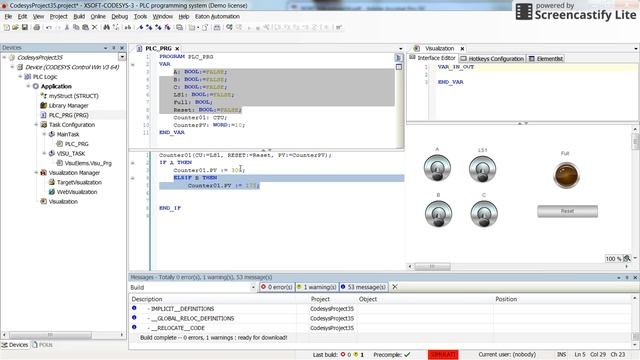Switch declaration editor to textual view icon
Viewport: 640px width, 360px height.
398,58
